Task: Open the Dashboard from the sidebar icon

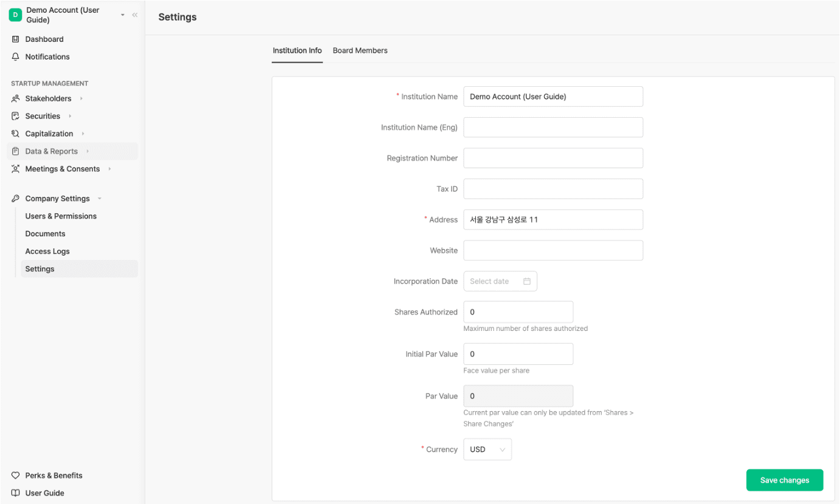Action: tap(15, 39)
